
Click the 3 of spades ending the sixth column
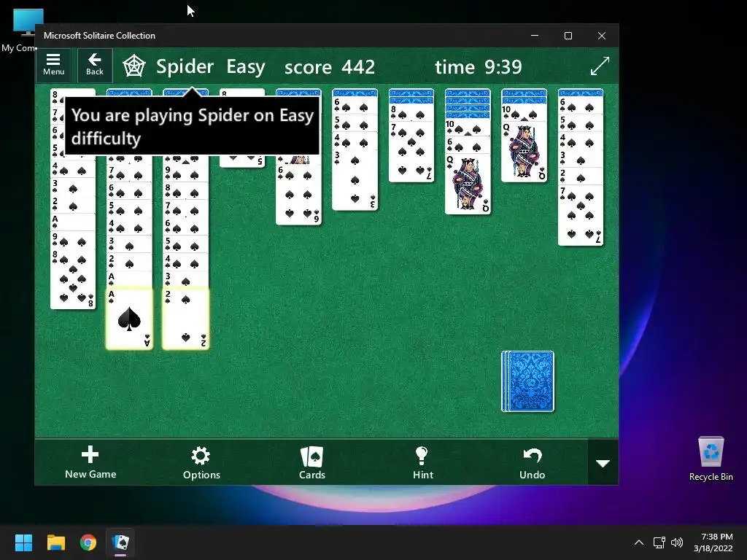355,180
